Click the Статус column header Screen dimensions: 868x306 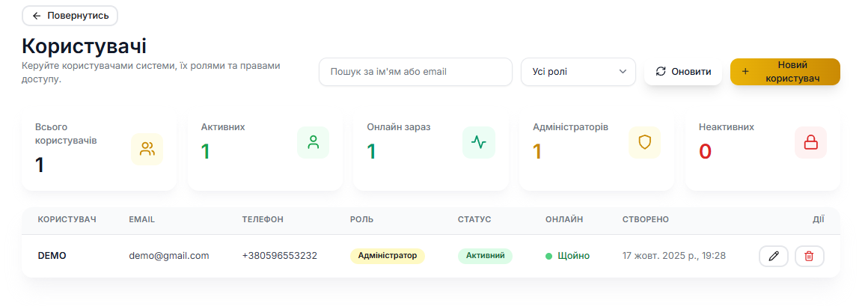tap(474, 220)
